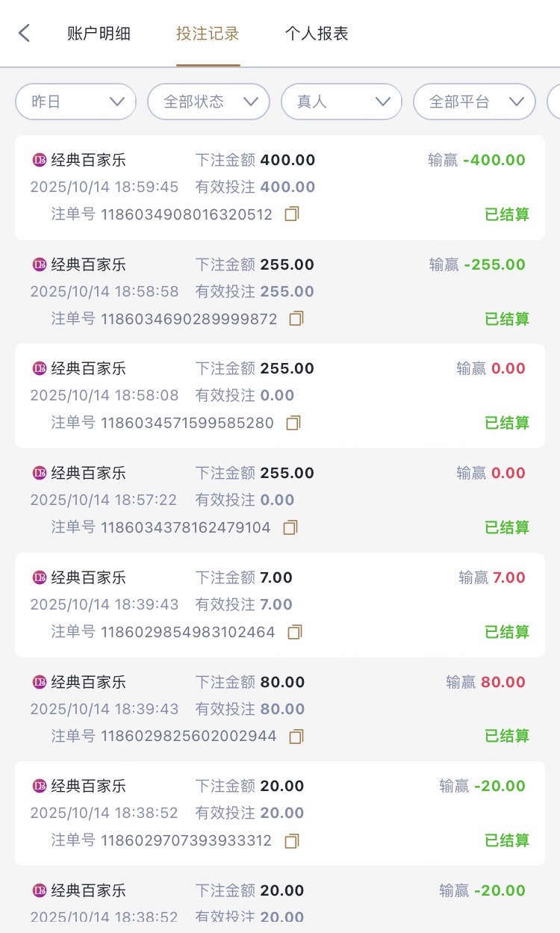Tap 已结算 status on the 400.00 bet

coord(507,214)
